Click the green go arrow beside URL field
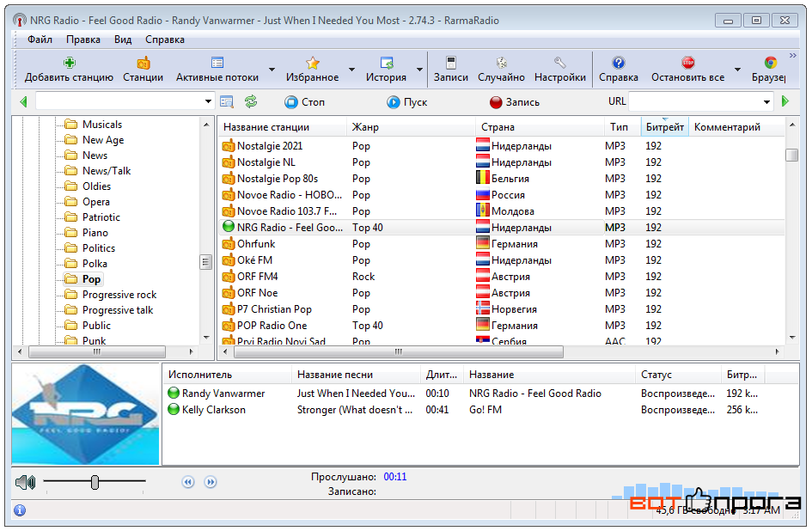812x531 pixels. click(785, 101)
